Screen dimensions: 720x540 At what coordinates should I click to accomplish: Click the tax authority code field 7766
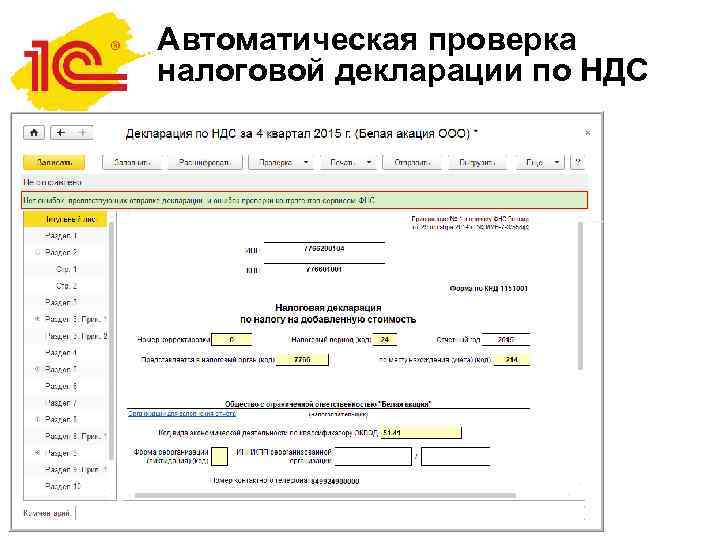click(x=302, y=360)
